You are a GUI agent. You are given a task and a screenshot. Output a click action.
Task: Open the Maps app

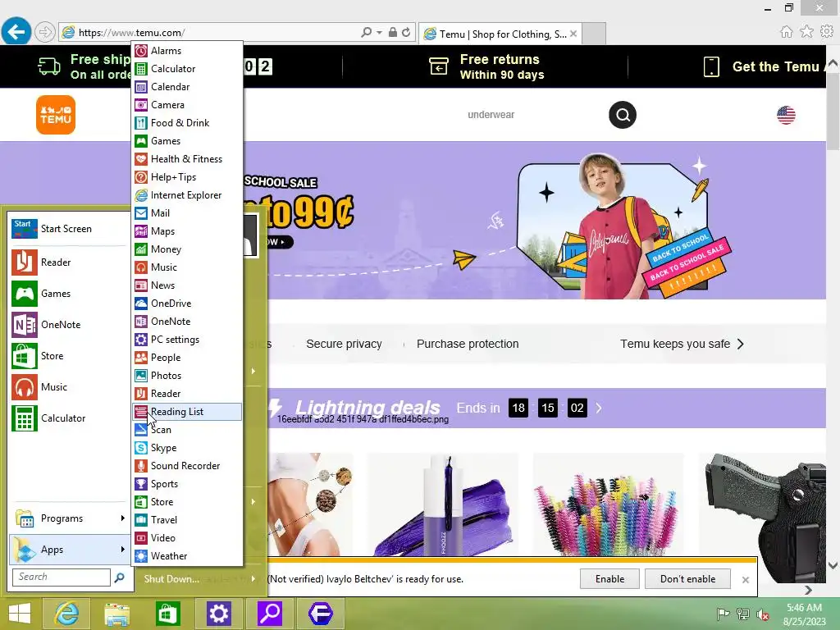tap(187, 231)
